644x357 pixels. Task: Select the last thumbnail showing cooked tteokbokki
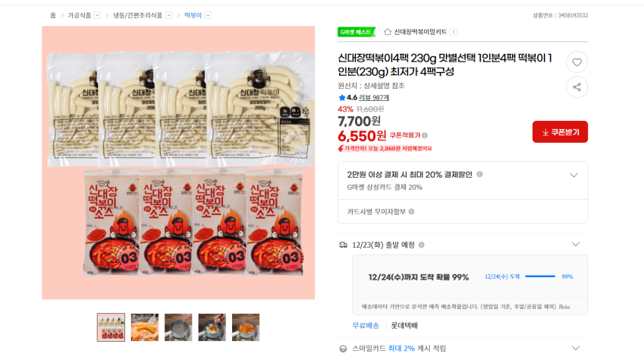[246, 327]
